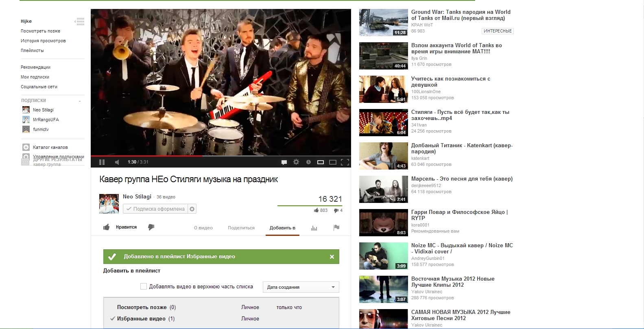Report the video with the flag icon
The width and height of the screenshot is (644, 329).
tap(336, 227)
